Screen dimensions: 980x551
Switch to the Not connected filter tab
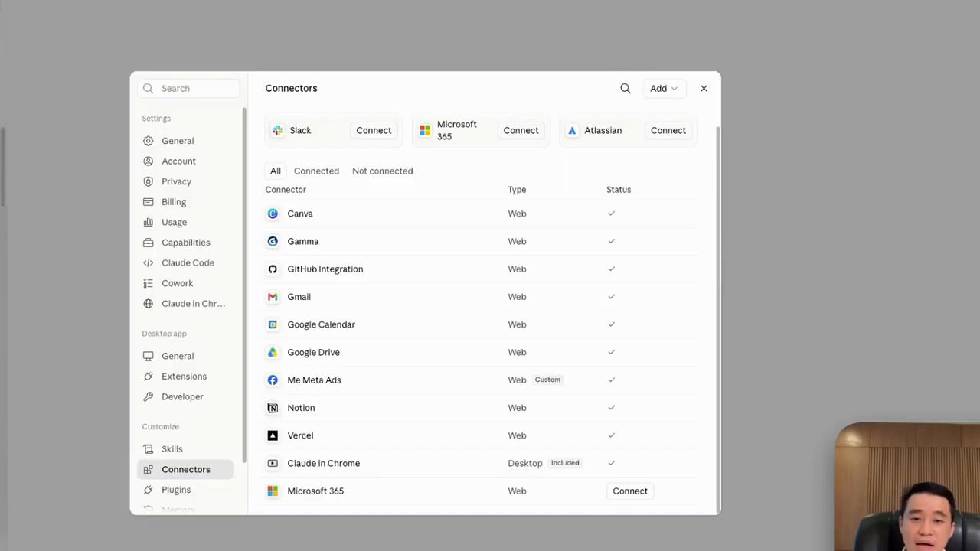pyautogui.click(x=382, y=171)
